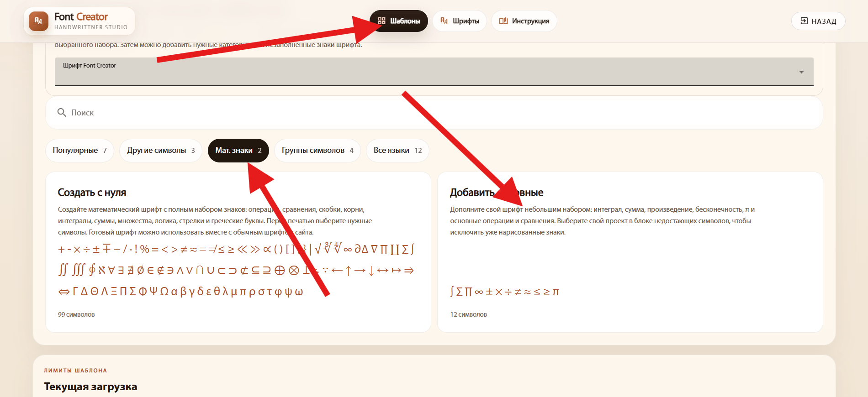
Task: Select the Все языки category chip
Action: pyautogui.click(x=397, y=151)
